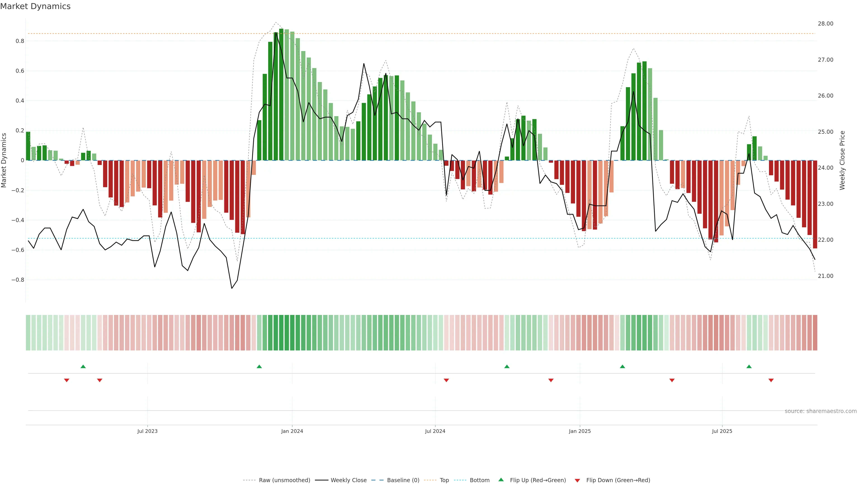Click the rightmost green flip-up marker
Screen dimensions: 868x488
pyautogui.click(x=749, y=366)
